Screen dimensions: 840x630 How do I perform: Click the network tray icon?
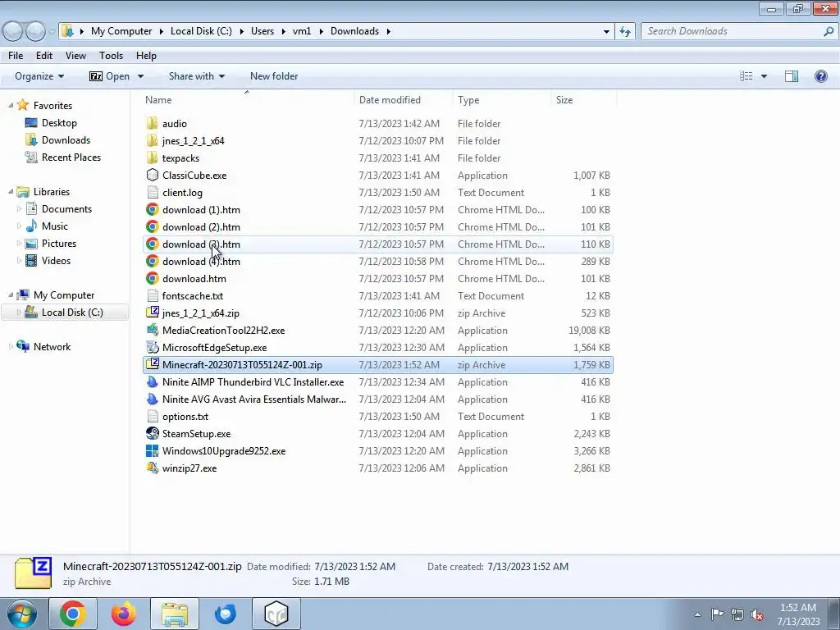pyautogui.click(x=737, y=614)
